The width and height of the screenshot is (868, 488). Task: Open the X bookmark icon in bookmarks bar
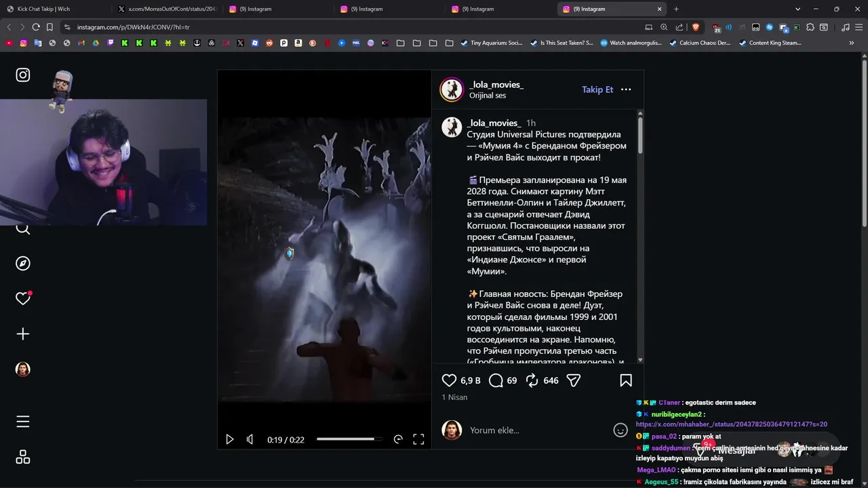pyautogui.click(x=240, y=43)
